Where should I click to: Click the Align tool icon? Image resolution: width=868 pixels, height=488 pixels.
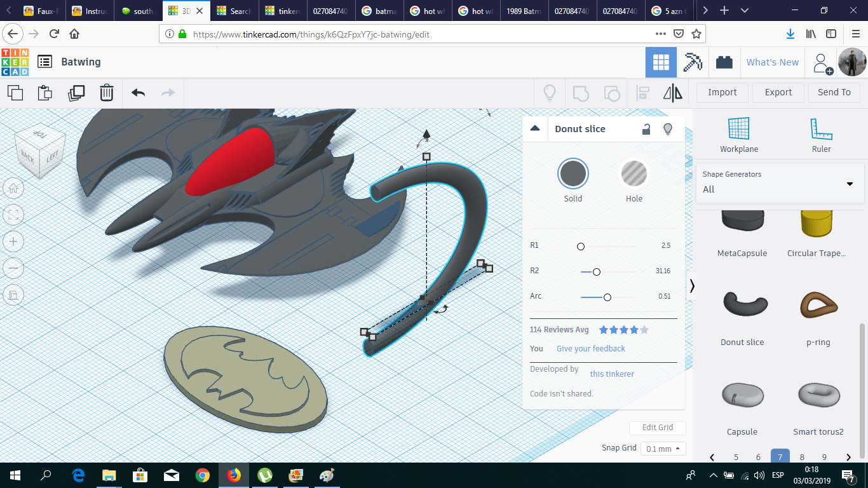[x=642, y=93]
